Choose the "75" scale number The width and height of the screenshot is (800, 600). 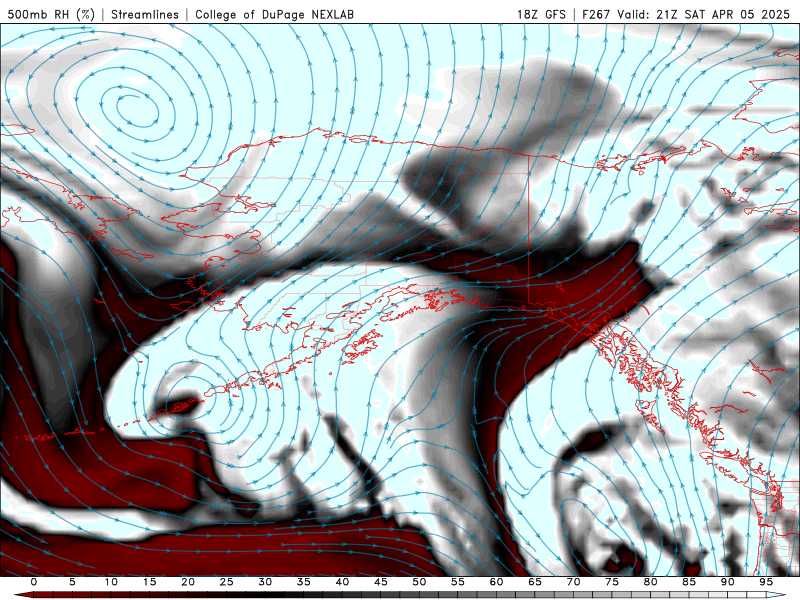[612, 582]
